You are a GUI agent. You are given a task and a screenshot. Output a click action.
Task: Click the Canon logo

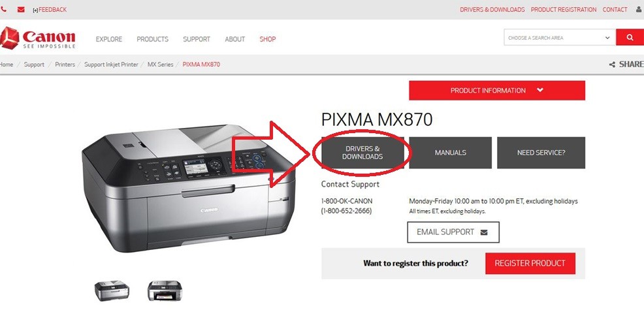click(38, 39)
